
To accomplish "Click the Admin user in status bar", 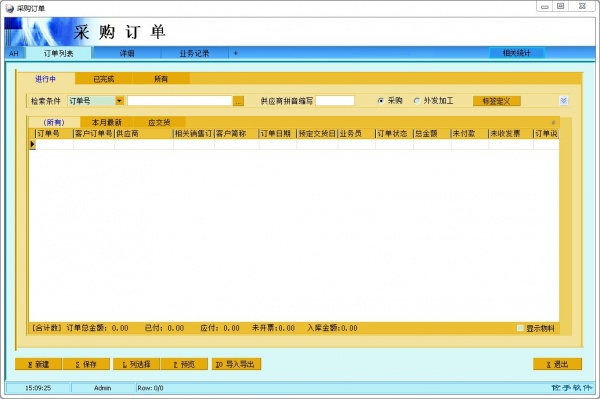I will click(103, 388).
